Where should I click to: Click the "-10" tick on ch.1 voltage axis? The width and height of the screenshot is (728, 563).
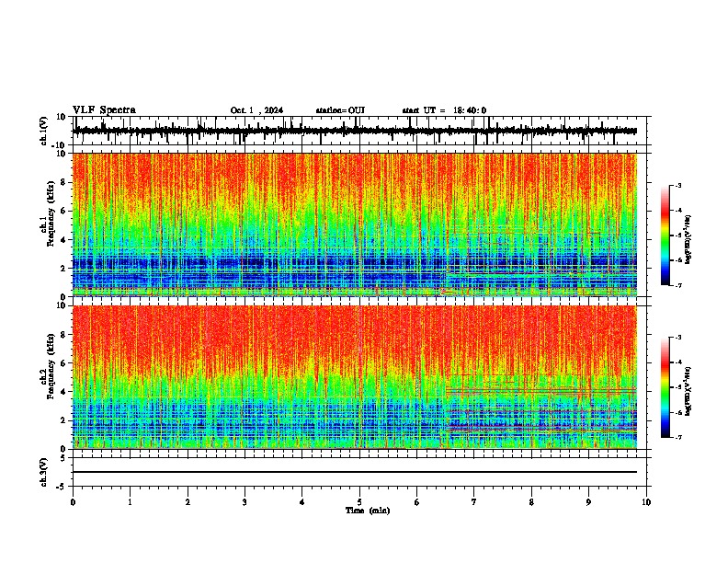tap(59, 145)
